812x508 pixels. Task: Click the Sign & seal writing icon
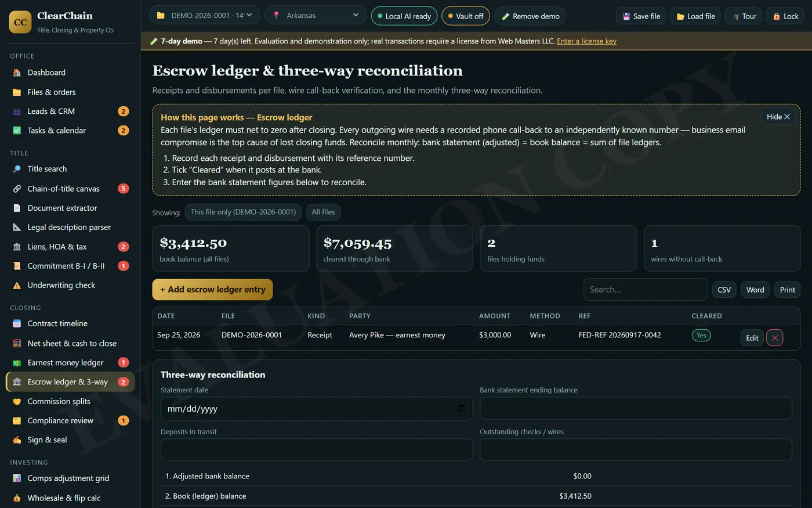(x=17, y=440)
